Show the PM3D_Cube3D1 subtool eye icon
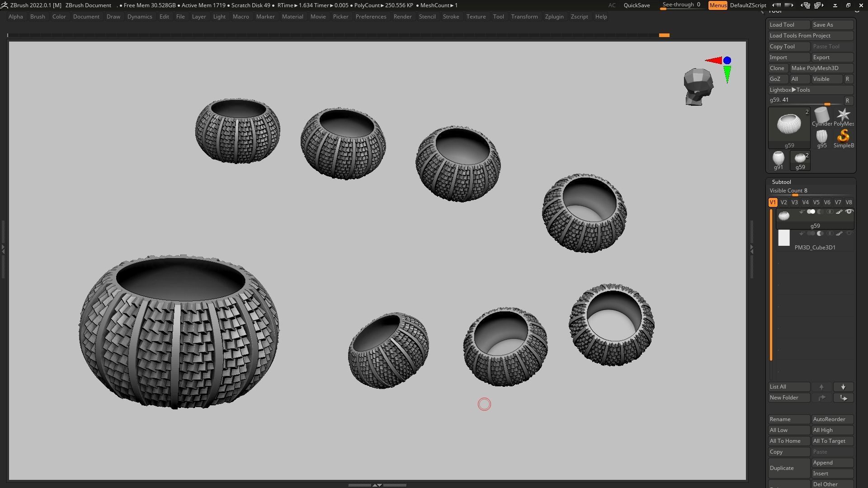 pos(849,234)
